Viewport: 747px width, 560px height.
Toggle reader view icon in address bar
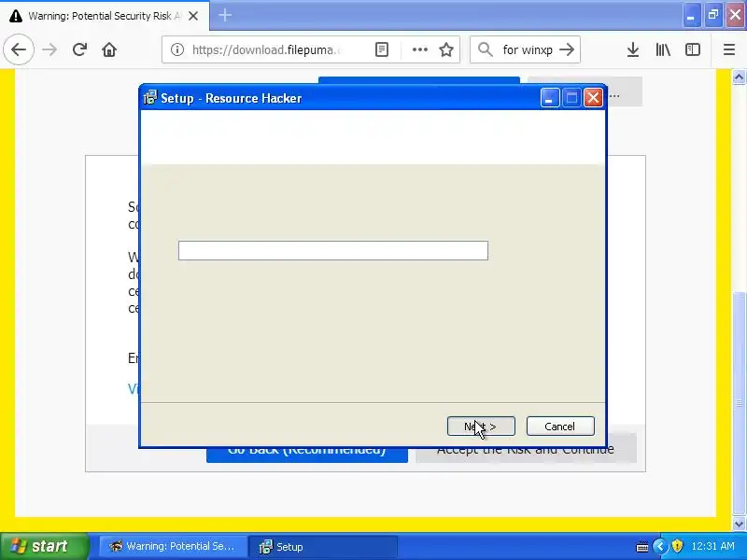[382, 49]
